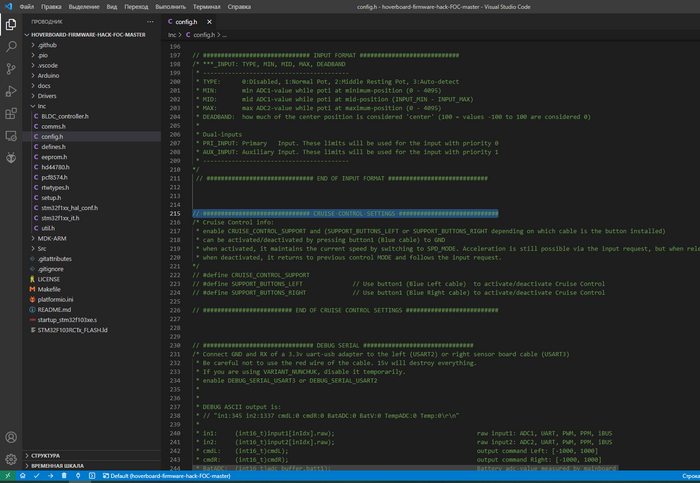Open the PlatformIO alien icon view
The image size is (700, 483).
tap(11, 158)
